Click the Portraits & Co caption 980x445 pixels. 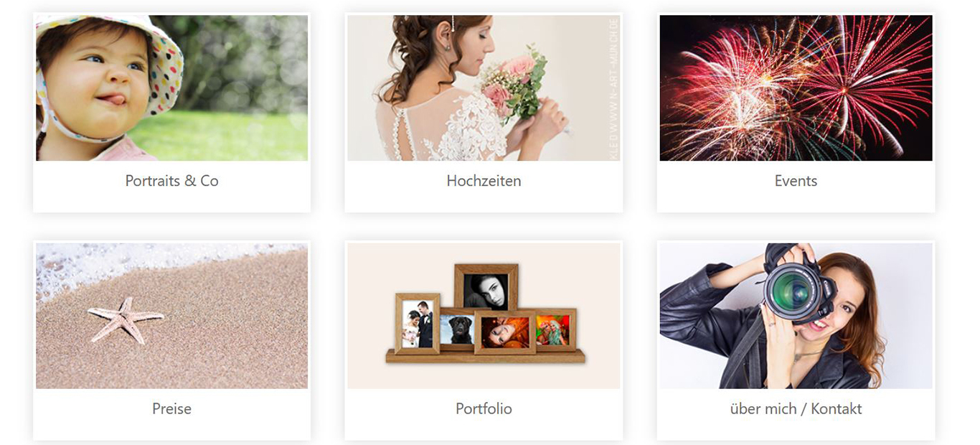[x=171, y=181]
